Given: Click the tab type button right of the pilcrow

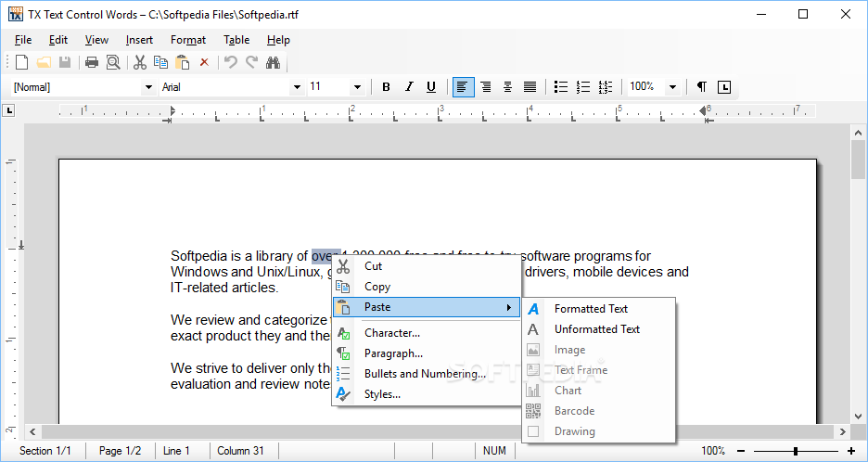Looking at the screenshot, I should (x=724, y=87).
